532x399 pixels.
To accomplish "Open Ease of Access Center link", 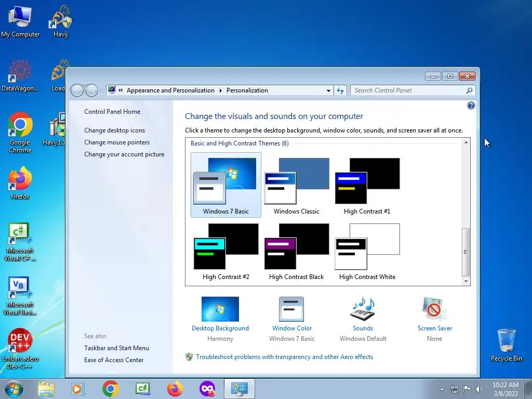I will (x=114, y=360).
